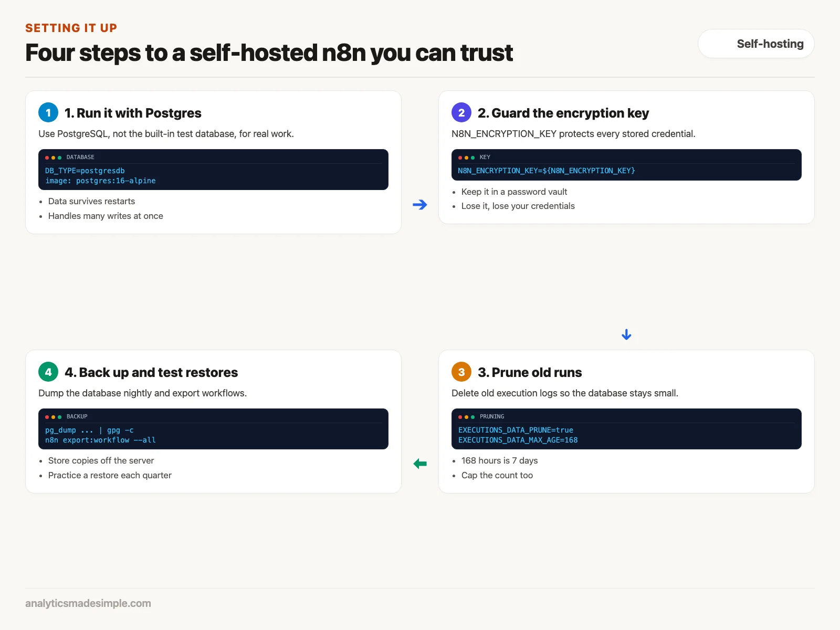Click the "Keep it in a password vault" bullet

pos(514,192)
